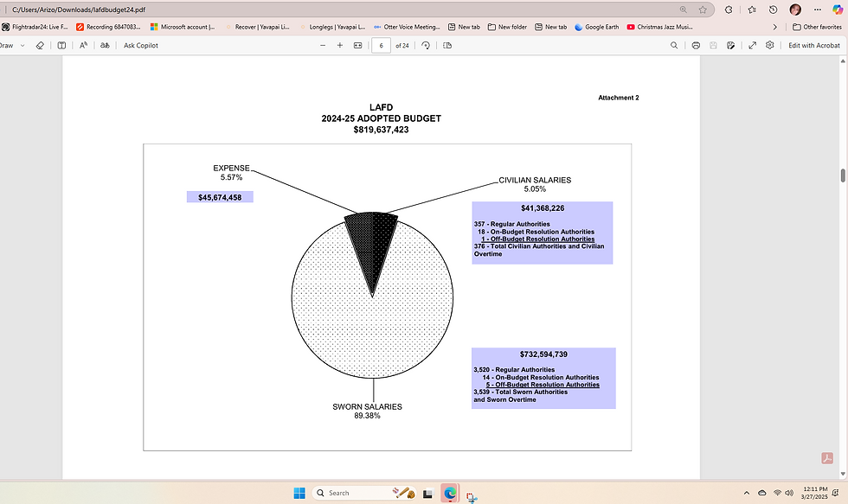The width and height of the screenshot is (848, 504).
Task: Activate the Read aloud icon
Action: (83, 45)
